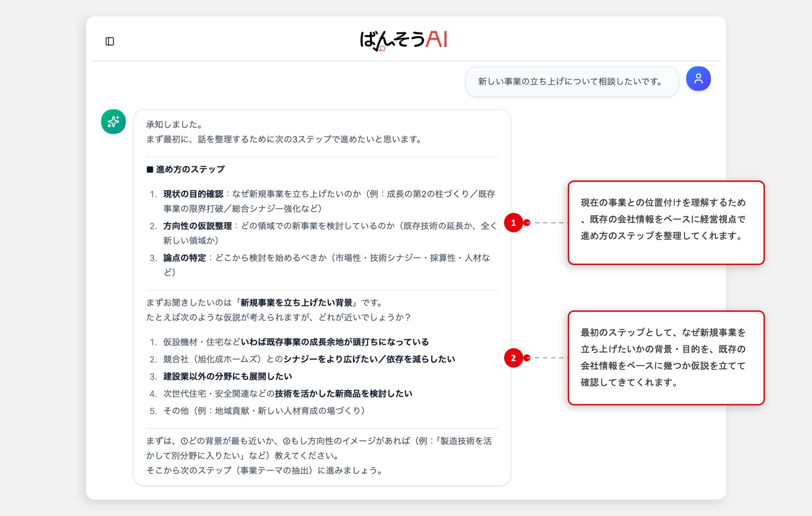Click the lower red callout about 仮説を立てて確認
812x516 pixels.
[665, 357]
